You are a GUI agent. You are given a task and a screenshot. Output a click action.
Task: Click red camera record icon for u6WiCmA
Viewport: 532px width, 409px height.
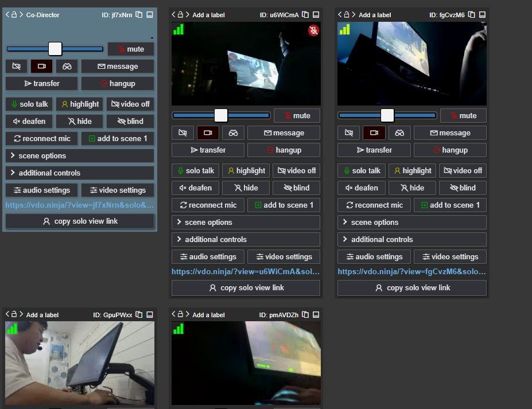[x=208, y=133]
